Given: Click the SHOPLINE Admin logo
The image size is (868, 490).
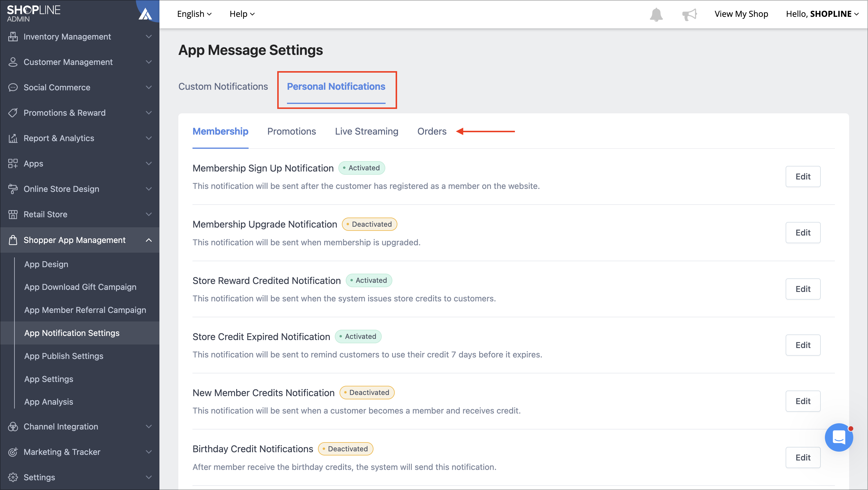Looking at the screenshot, I should click(34, 14).
